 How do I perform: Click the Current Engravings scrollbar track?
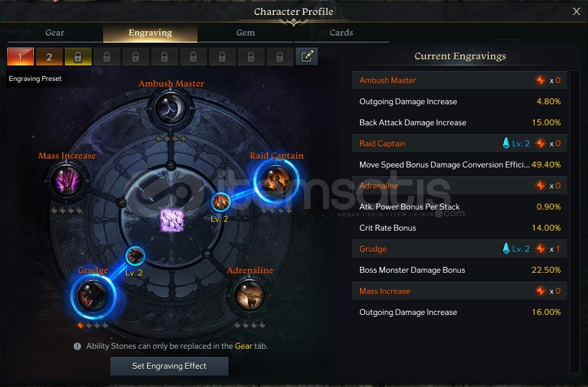click(575, 221)
